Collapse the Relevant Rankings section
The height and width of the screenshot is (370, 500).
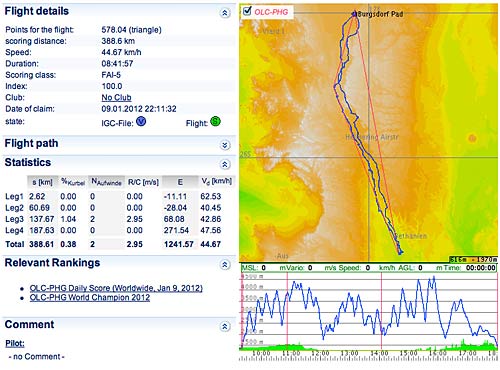[x=225, y=265]
